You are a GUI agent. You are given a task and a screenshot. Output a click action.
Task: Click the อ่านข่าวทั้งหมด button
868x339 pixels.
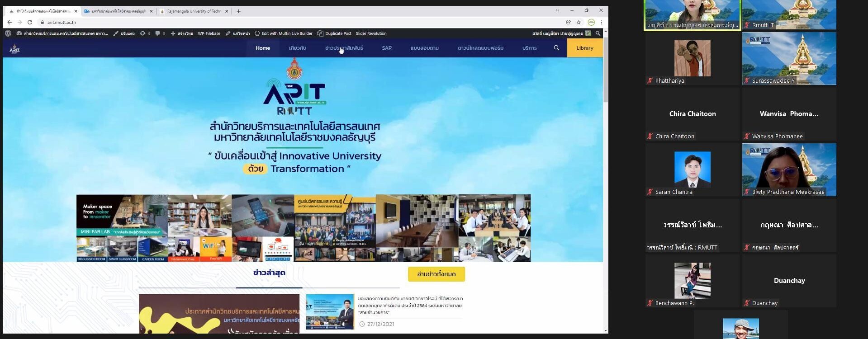436,274
